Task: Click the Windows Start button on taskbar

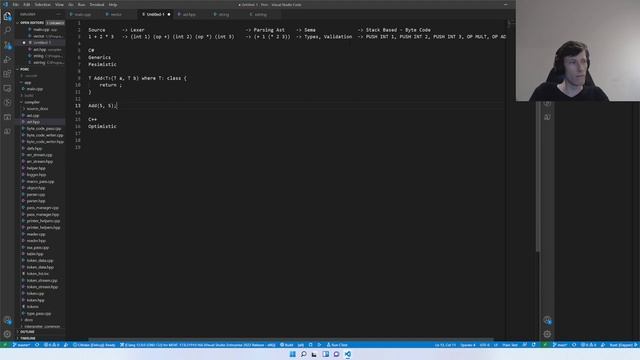Action: 293,354
